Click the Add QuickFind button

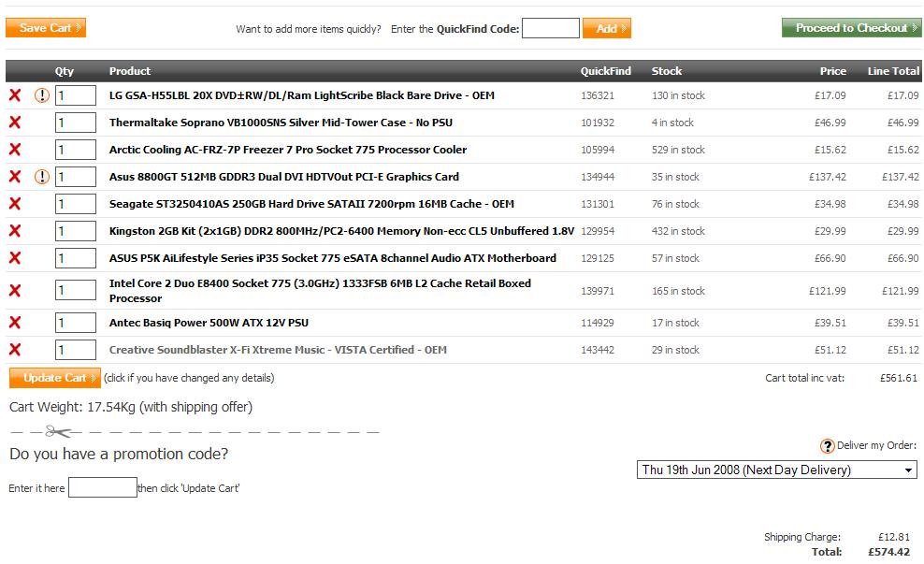(x=607, y=28)
